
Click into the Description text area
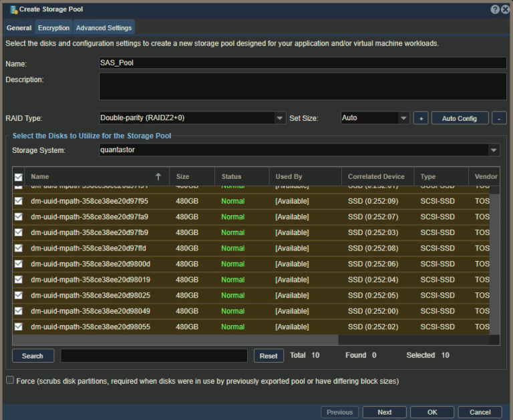(303, 86)
